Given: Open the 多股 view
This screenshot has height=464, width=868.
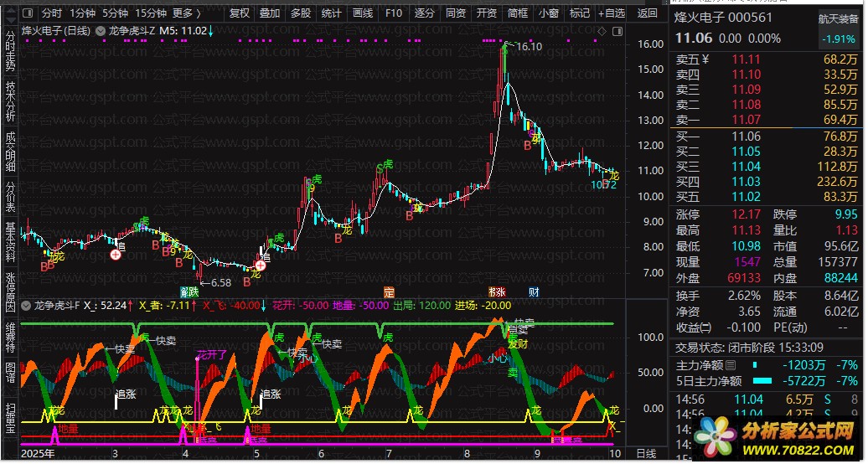Looking at the screenshot, I should coord(301,13).
